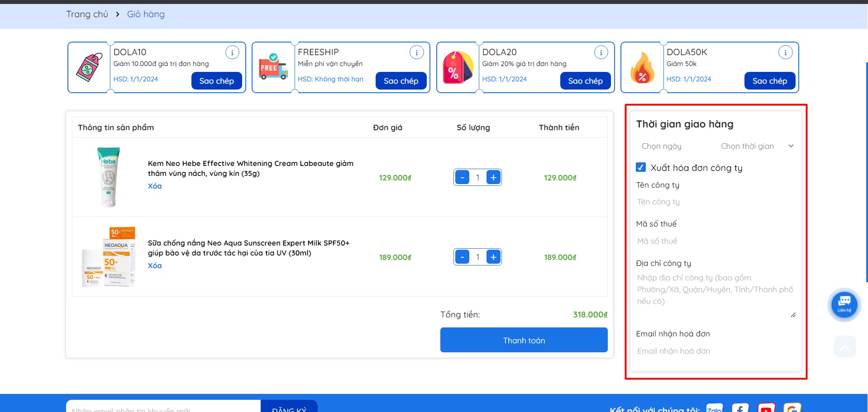Open the YouTube social icon
The image size is (868, 412).
(766, 408)
